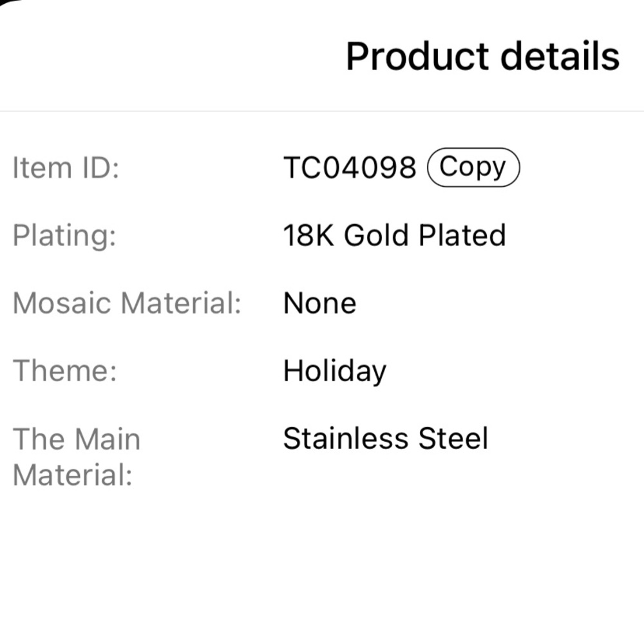The image size is (644, 644).
Task: Click the words The Main in the label
Action: (77, 439)
